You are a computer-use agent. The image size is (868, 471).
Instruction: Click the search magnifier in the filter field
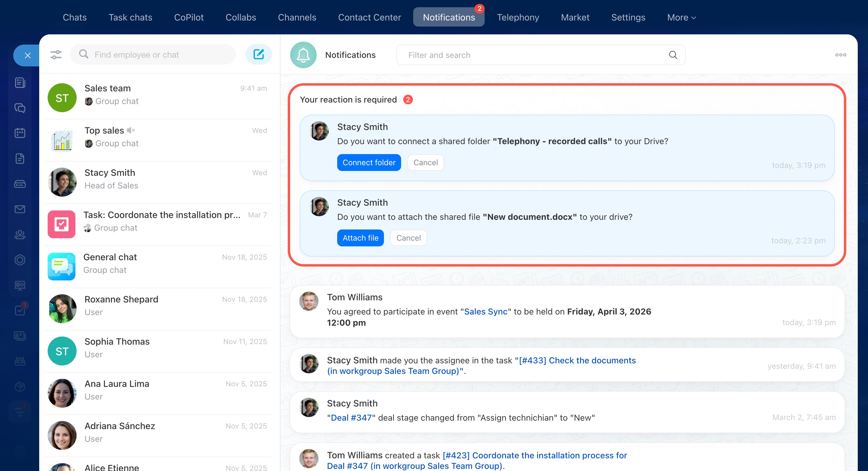[673, 55]
